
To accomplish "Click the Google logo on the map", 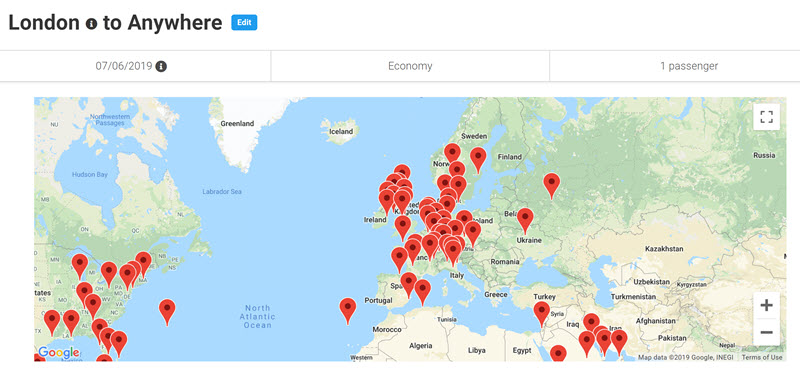I will pyautogui.click(x=59, y=352).
